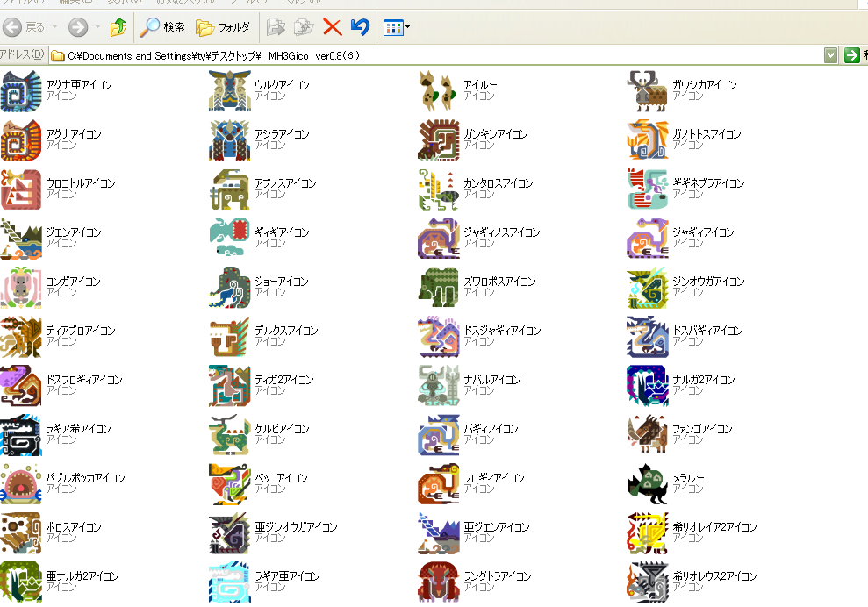Select the ラギア希アイコン file icon

[x=21, y=435]
